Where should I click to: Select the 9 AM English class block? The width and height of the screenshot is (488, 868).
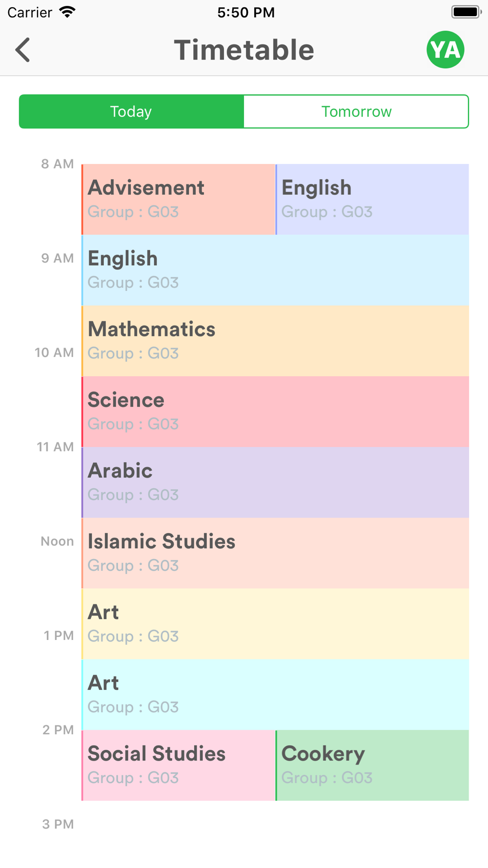(275, 270)
